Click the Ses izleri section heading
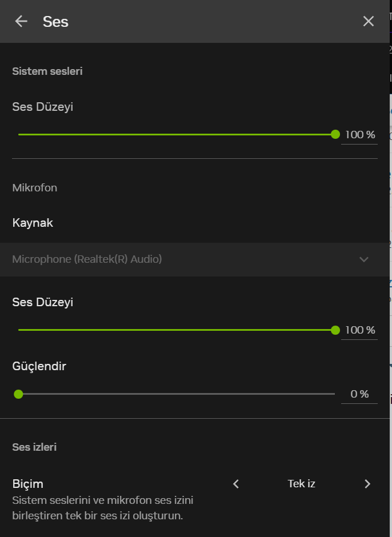The image size is (392, 537). 34,447
